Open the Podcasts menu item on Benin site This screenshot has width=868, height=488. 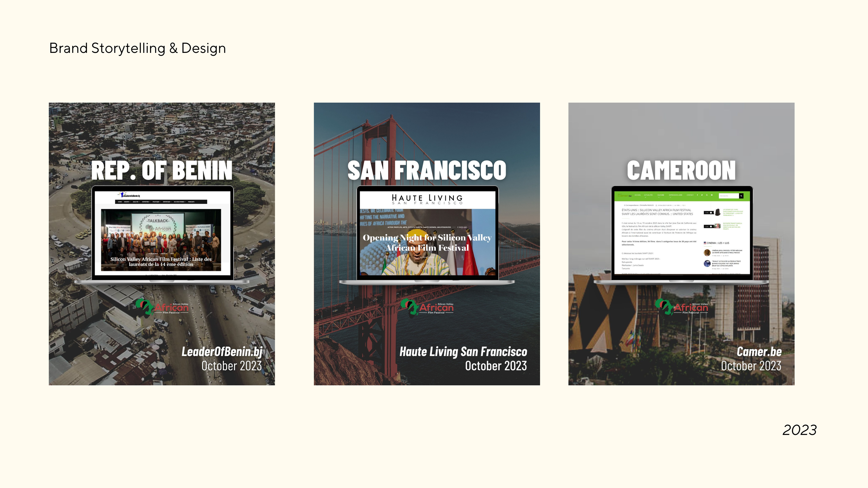point(191,202)
